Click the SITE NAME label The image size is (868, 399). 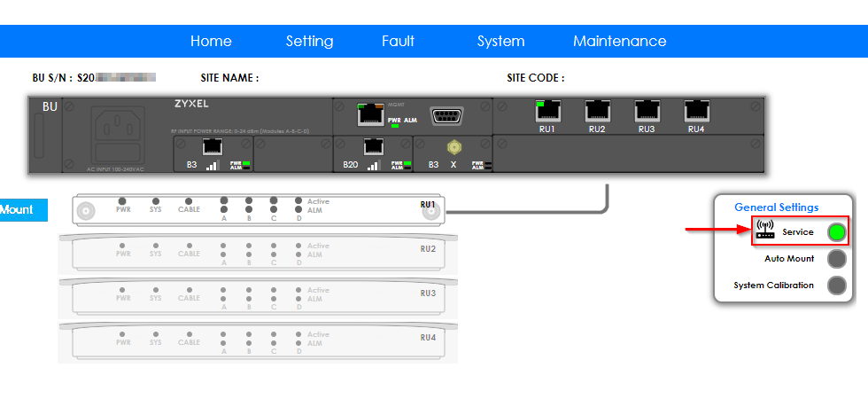(229, 78)
